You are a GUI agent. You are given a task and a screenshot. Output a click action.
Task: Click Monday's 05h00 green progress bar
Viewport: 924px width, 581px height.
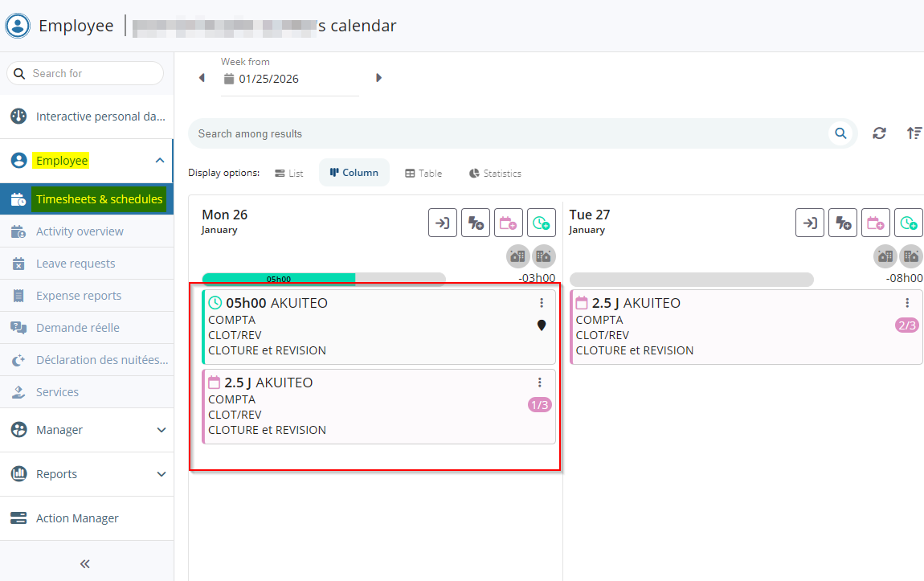[279, 279]
